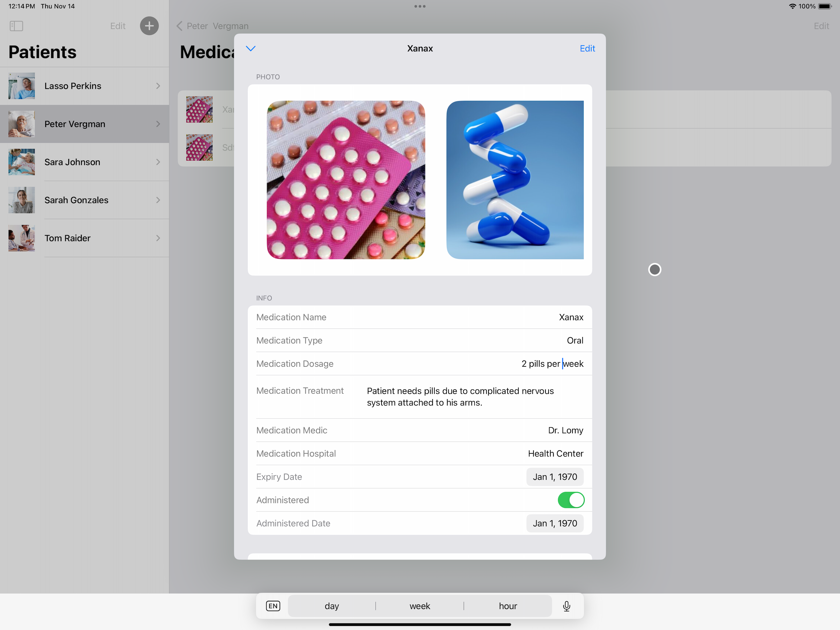The image size is (840, 630).
Task: Open Peter Vergman row chevron
Action: (x=158, y=124)
